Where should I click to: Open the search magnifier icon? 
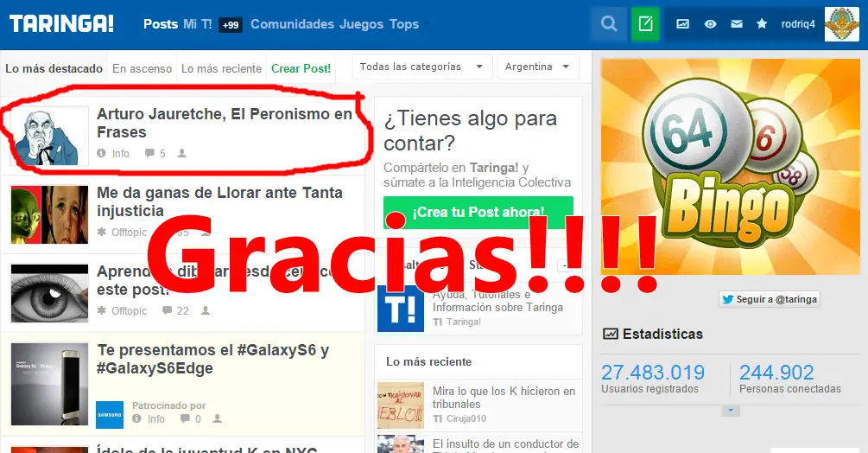[609, 24]
